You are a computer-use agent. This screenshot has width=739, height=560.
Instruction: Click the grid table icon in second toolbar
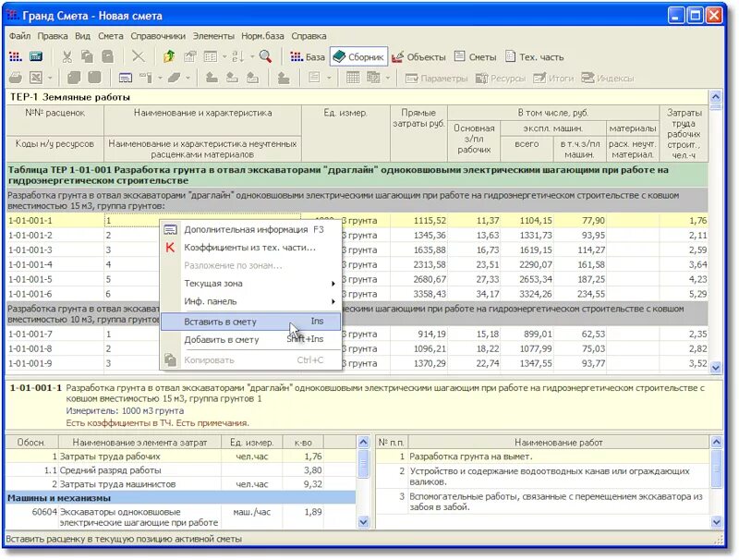click(x=353, y=78)
